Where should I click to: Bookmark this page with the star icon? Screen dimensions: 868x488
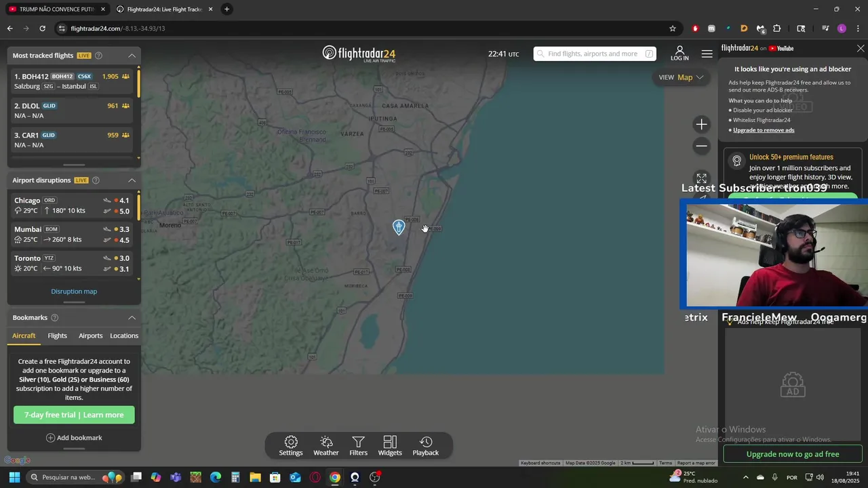click(x=673, y=28)
